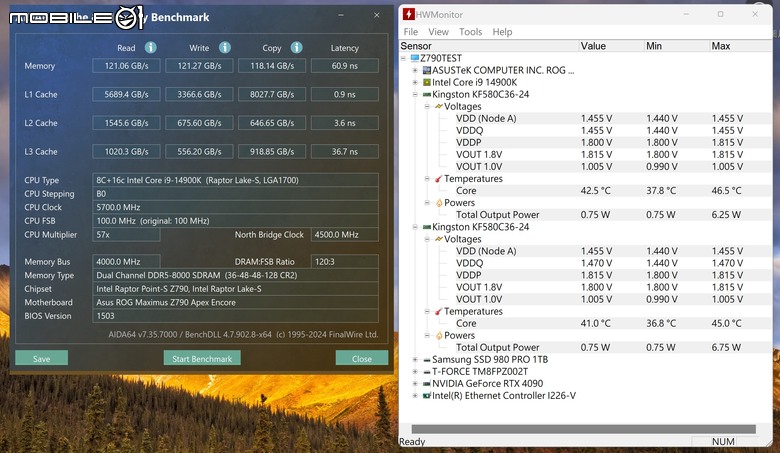The width and height of the screenshot is (780, 453).
Task: Click the Start Benchmark button
Action: [202, 358]
